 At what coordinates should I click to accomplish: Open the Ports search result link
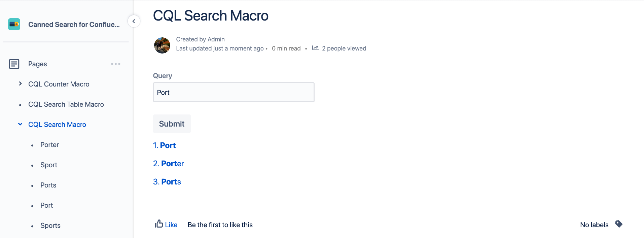coord(171,182)
